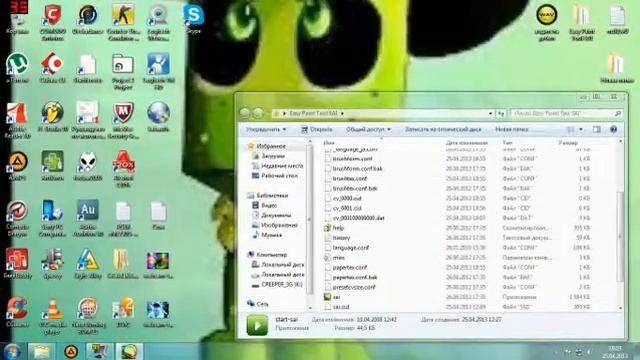Click the AIMP taskbar icon
The width and height of the screenshot is (640, 360).
pos(71,351)
